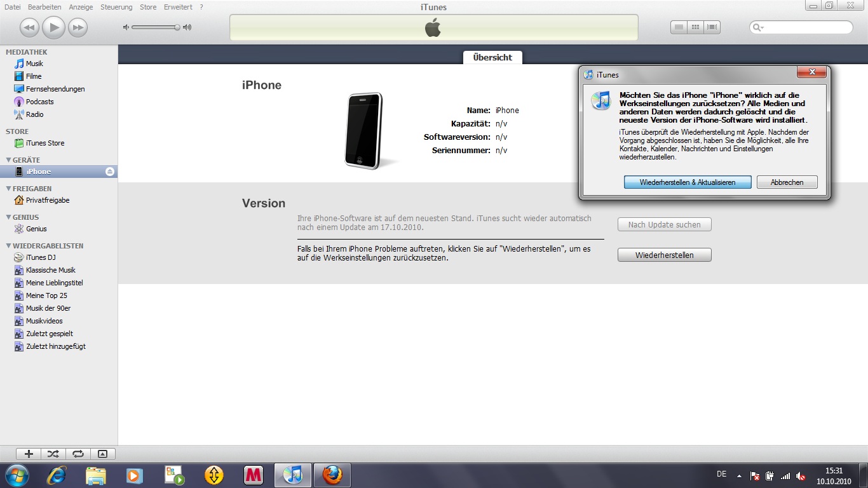
Task: Click the next track button
Action: tap(78, 27)
